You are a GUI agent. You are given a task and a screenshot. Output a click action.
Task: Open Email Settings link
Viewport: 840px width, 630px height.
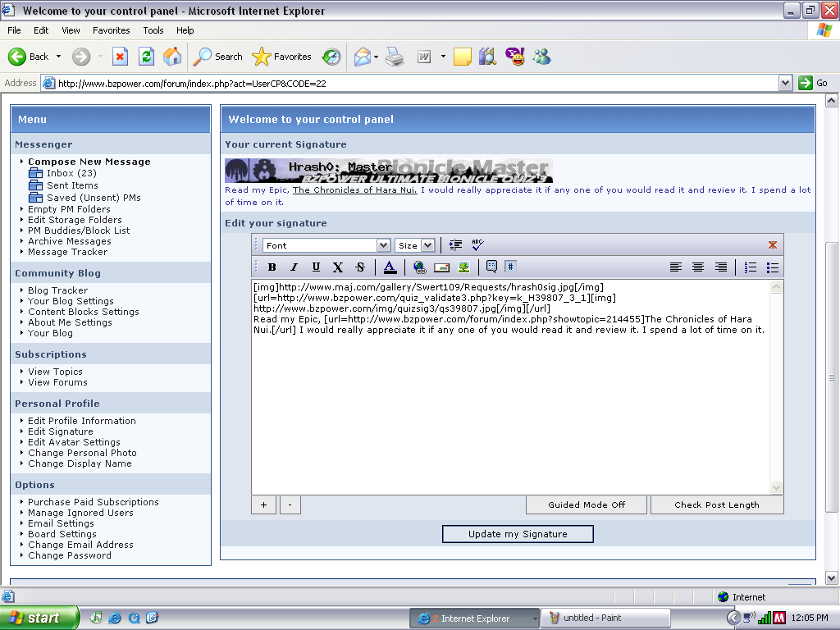[61, 523]
